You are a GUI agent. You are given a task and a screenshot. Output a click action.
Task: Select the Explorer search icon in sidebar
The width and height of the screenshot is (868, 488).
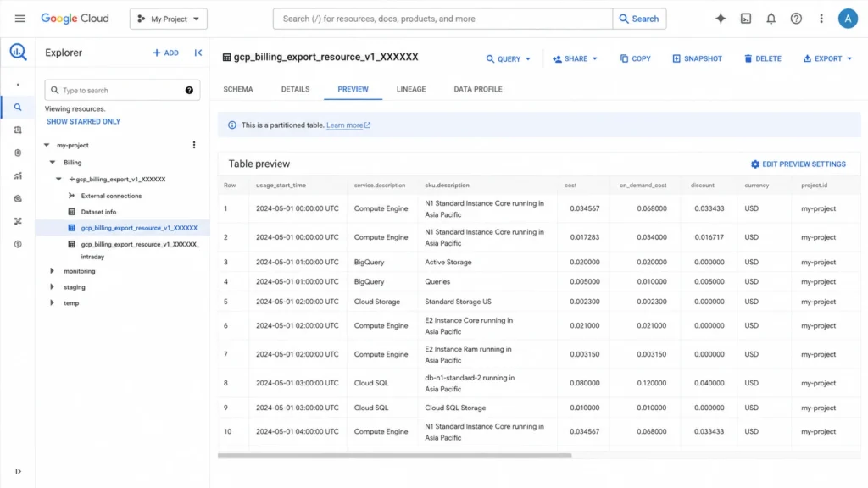(18, 108)
